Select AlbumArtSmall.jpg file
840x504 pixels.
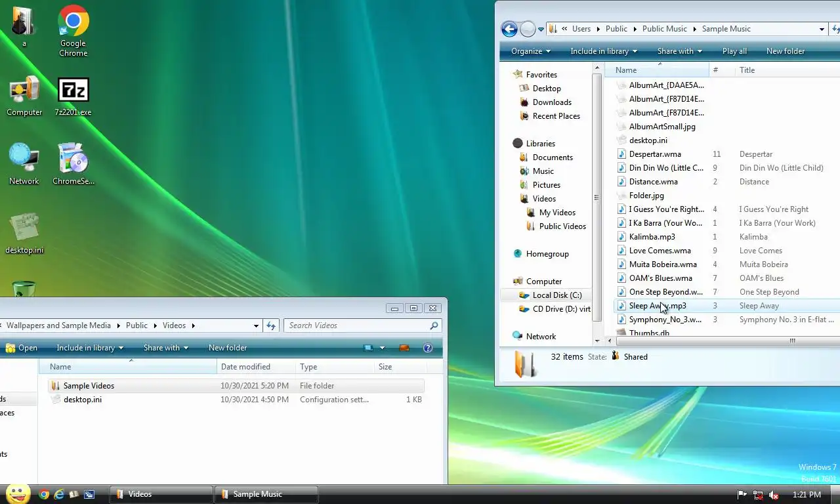click(662, 127)
